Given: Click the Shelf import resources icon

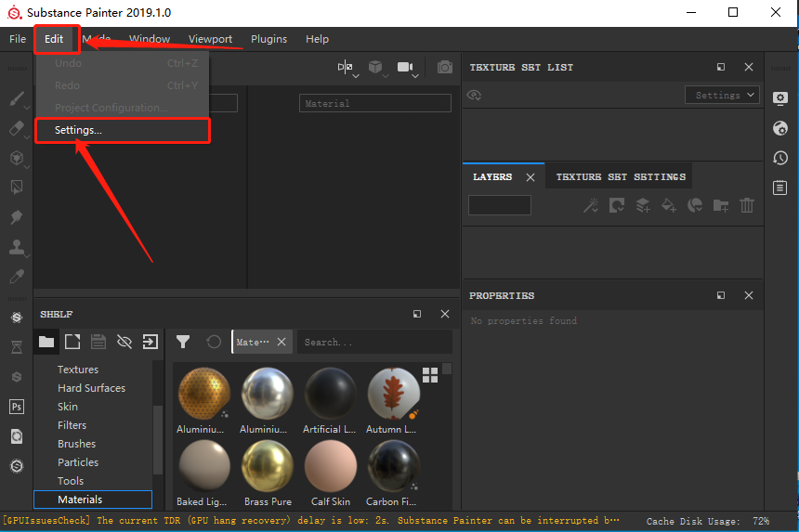Looking at the screenshot, I should click(151, 342).
